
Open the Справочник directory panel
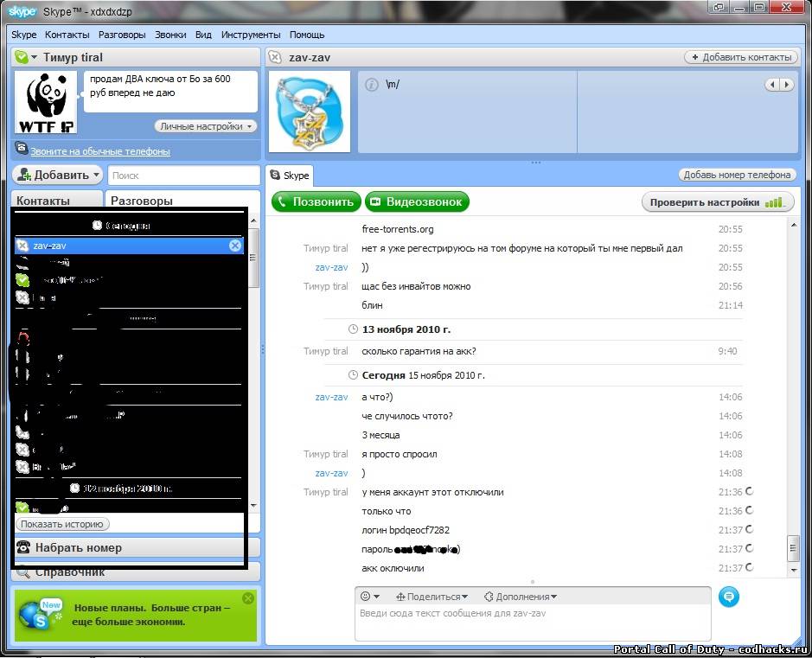(x=136, y=572)
